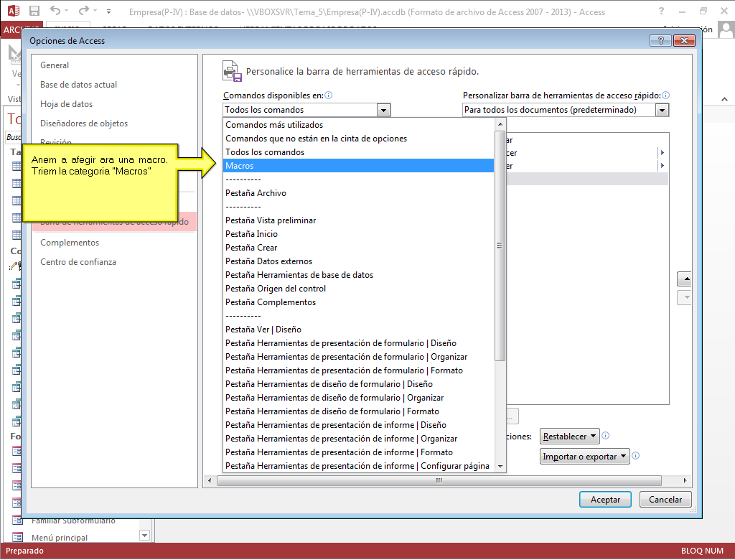Image resolution: width=735 pixels, height=560 pixels.
Task: Choose Herramientas de diseño de formulario | Formato
Action: click(359, 411)
